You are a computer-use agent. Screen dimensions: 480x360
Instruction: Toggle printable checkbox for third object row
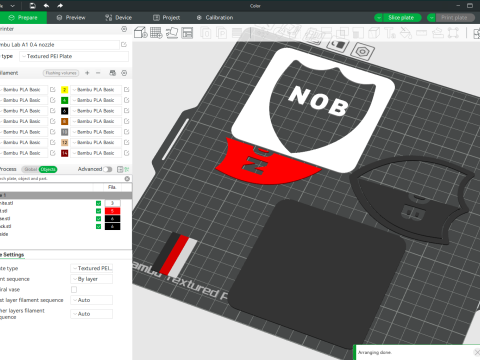tap(98, 219)
